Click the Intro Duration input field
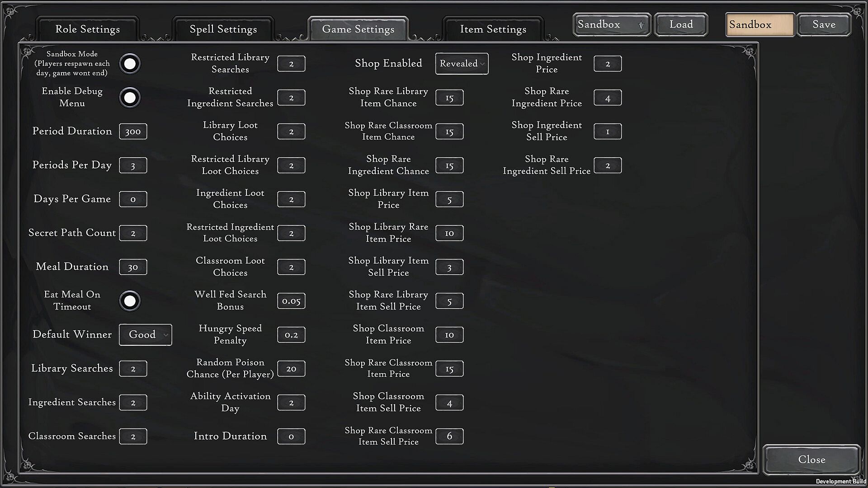 (x=291, y=436)
